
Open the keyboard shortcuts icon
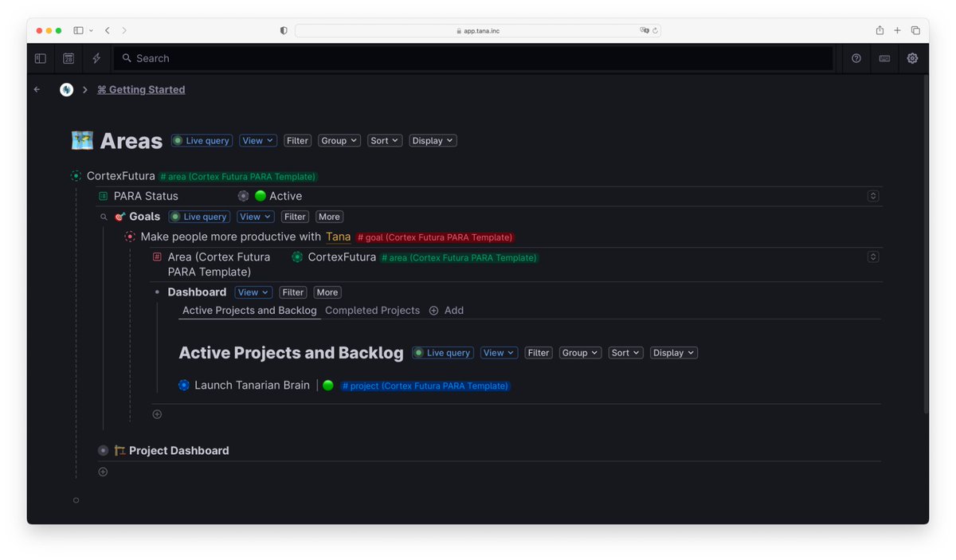[884, 58]
